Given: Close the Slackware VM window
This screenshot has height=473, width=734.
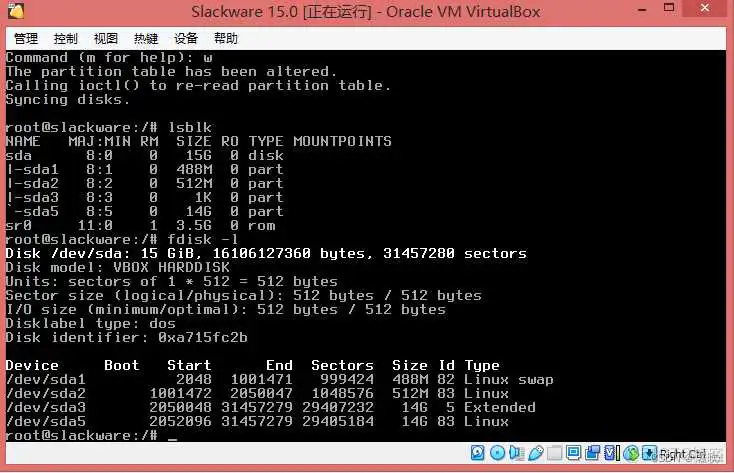Looking at the screenshot, I should 705,8.
